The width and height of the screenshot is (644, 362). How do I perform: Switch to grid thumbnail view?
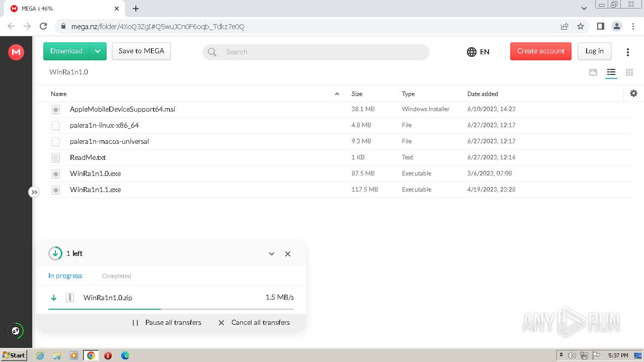tap(629, 72)
